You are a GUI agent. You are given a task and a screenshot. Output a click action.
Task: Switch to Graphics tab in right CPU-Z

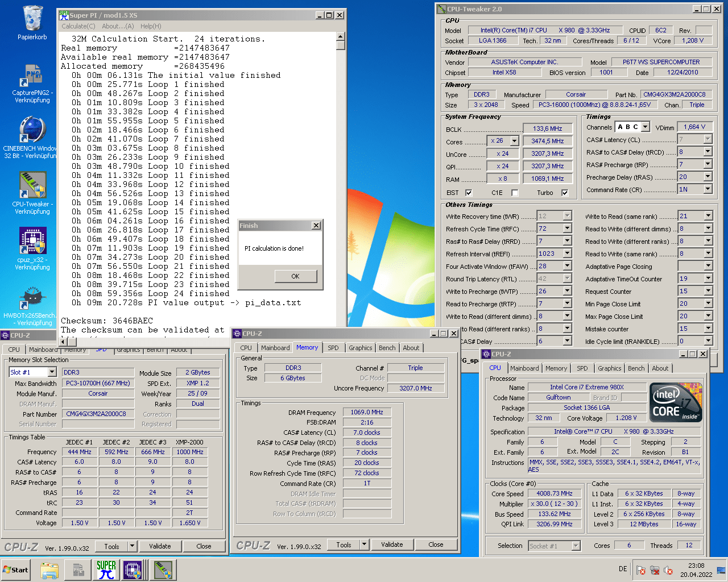(610, 368)
